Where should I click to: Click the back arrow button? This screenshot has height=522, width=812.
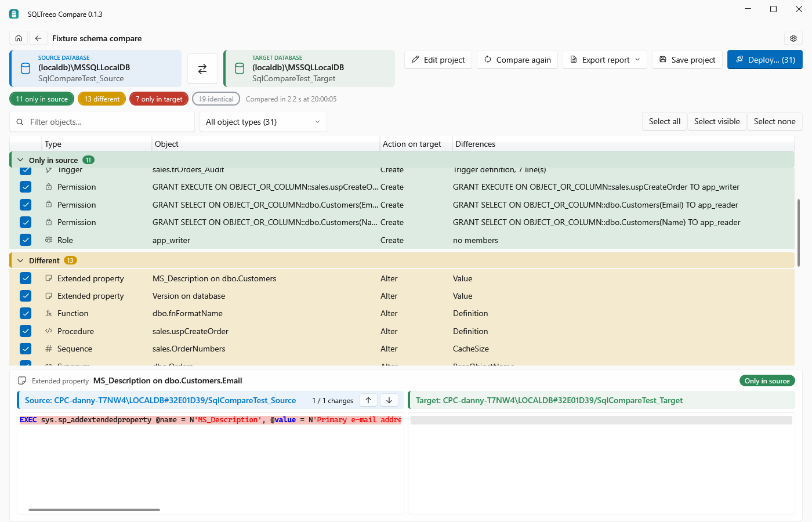[x=38, y=38]
